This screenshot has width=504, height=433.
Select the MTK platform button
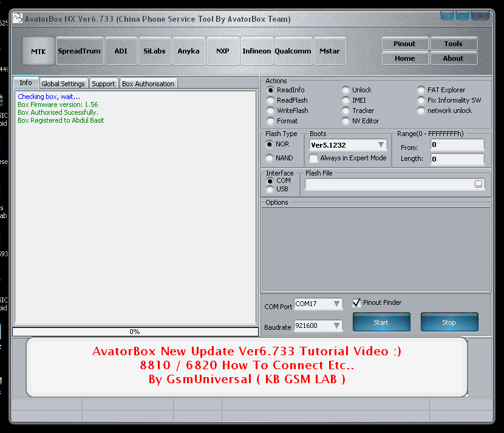coord(38,51)
